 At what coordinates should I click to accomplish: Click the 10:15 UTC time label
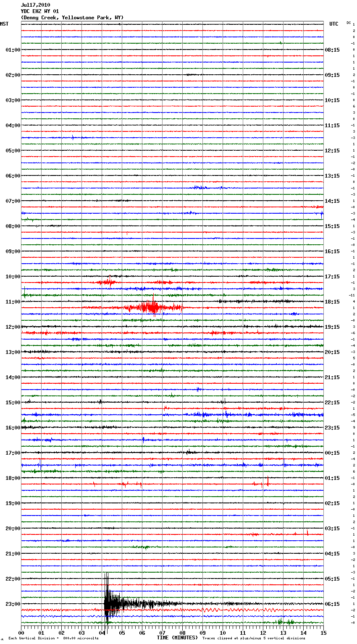332,100
